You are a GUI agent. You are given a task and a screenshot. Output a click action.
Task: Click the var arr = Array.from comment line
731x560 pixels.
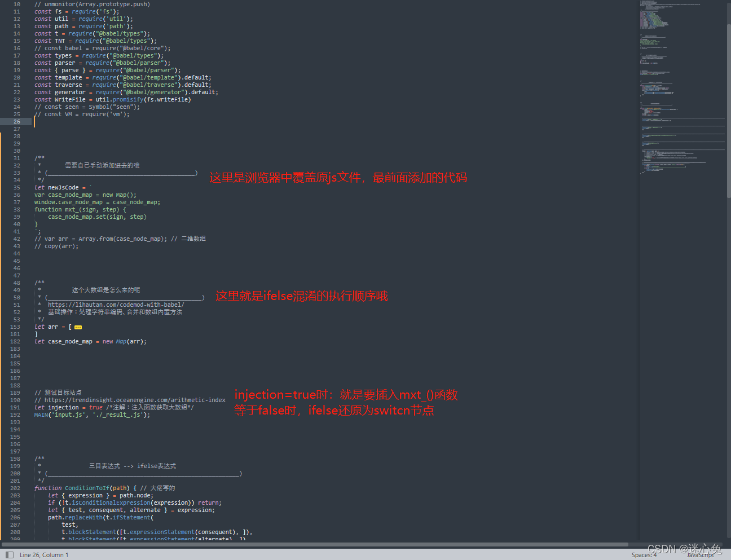(x=120, y=239)
